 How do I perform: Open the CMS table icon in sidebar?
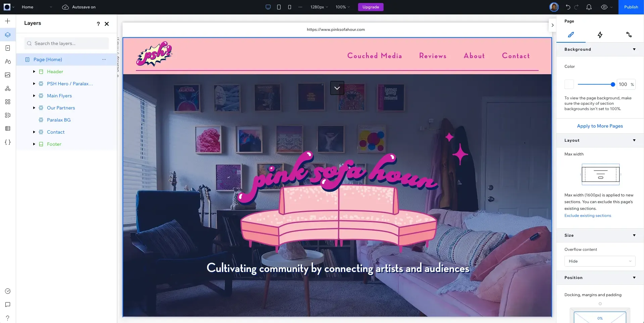pos(8,129)
